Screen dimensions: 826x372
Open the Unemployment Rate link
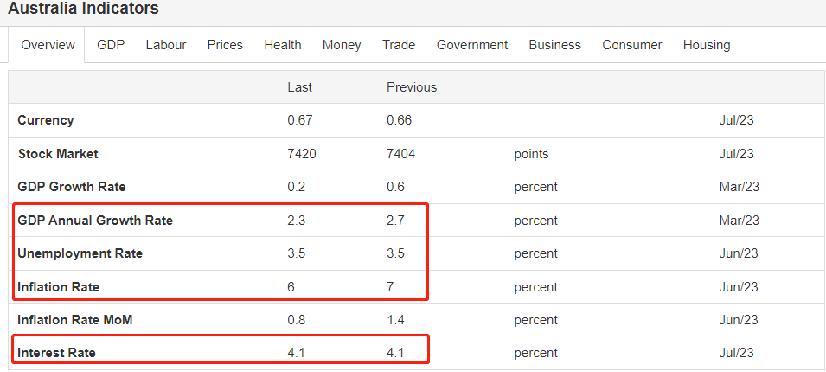[x=80, y=253]
